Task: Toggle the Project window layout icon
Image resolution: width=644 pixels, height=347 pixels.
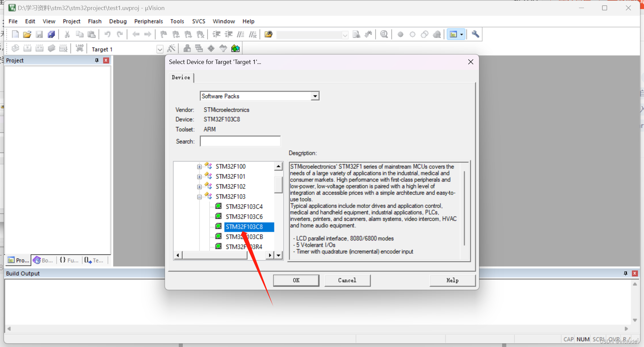Action: coord(453,34)
